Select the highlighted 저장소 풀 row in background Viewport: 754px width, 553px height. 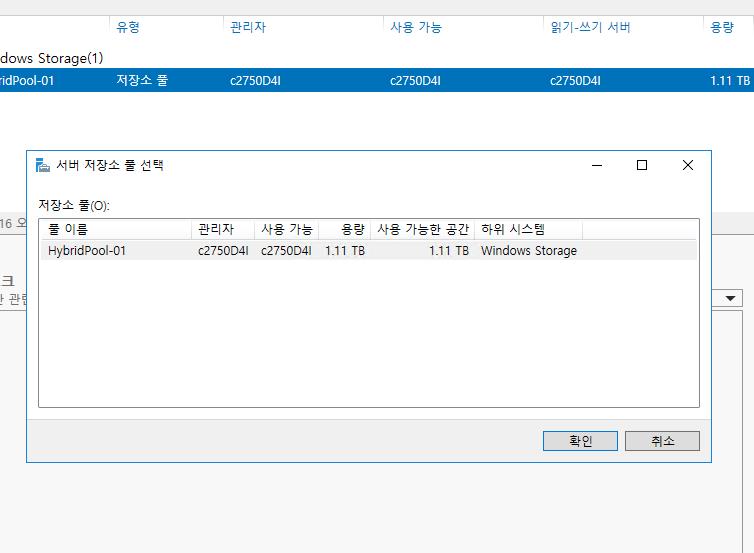tap(377, 80)
